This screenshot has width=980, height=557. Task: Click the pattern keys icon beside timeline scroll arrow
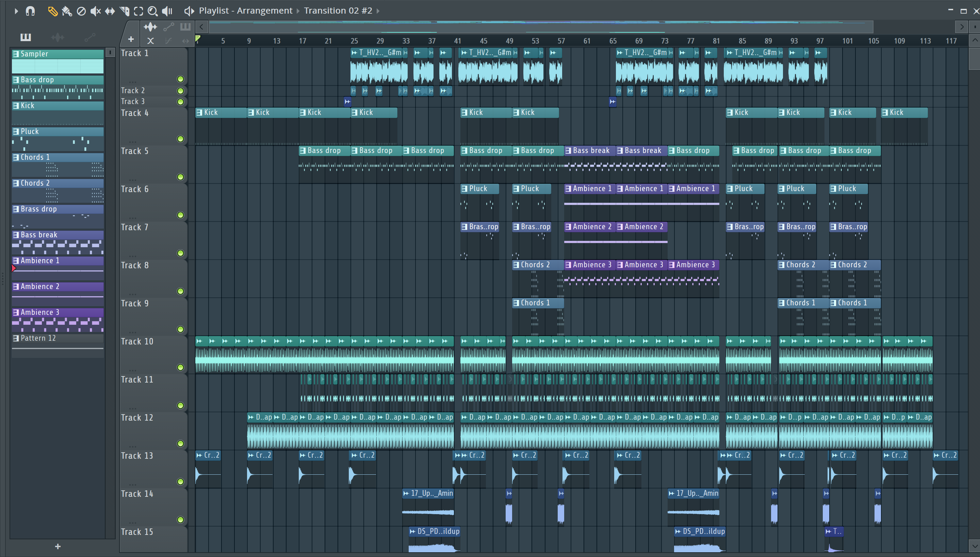[185, 27]
